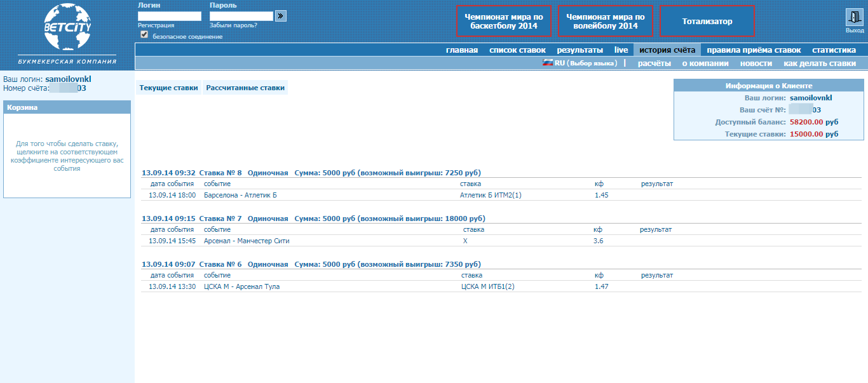Open список ставок menu item

click(x=517, y=50)
